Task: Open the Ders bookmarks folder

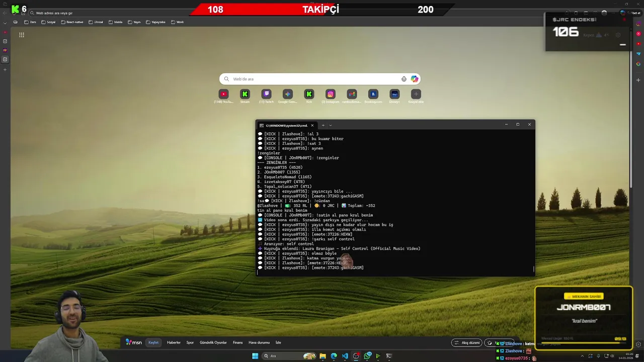Action: [x=30, y=22]
